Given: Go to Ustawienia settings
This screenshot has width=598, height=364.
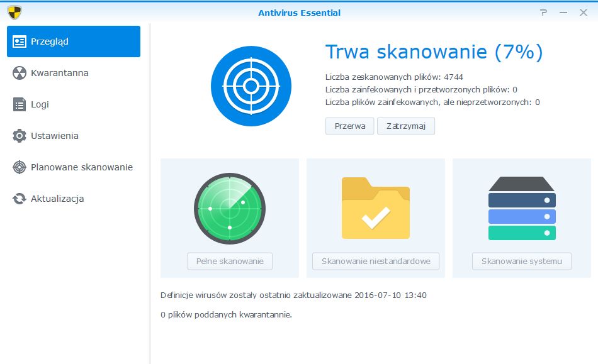Looking at the screenshot, I should (74, 136).
